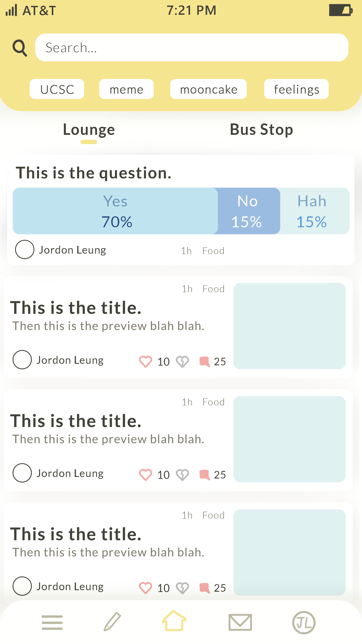Select the feelings tag chip
Screen dimensions: 362x644
296,89
